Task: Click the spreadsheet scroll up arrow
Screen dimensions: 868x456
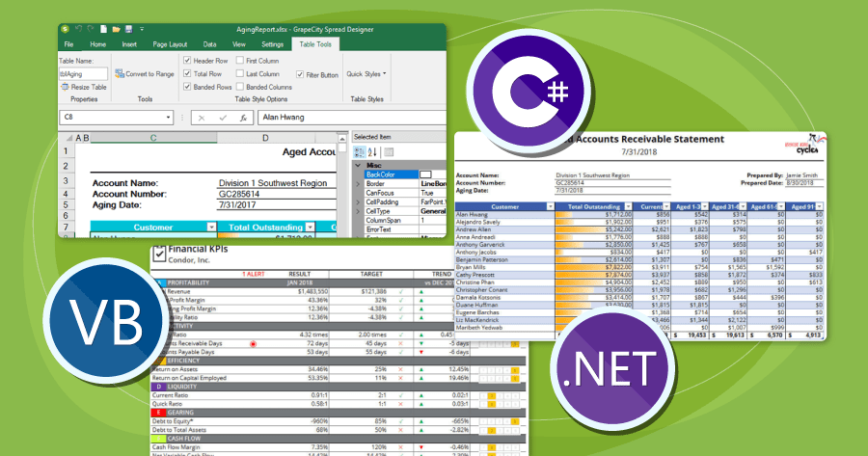Action: (342, 139)
